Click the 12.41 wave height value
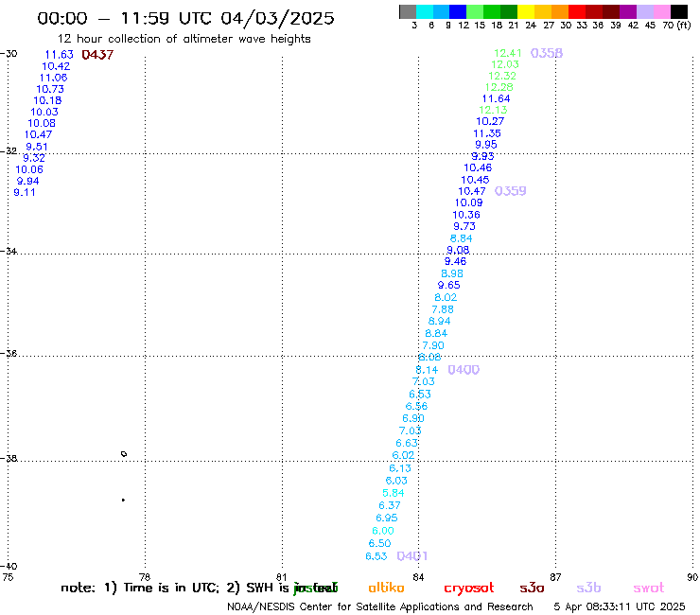This screenshot has width=700, height=615. (508, 53)
